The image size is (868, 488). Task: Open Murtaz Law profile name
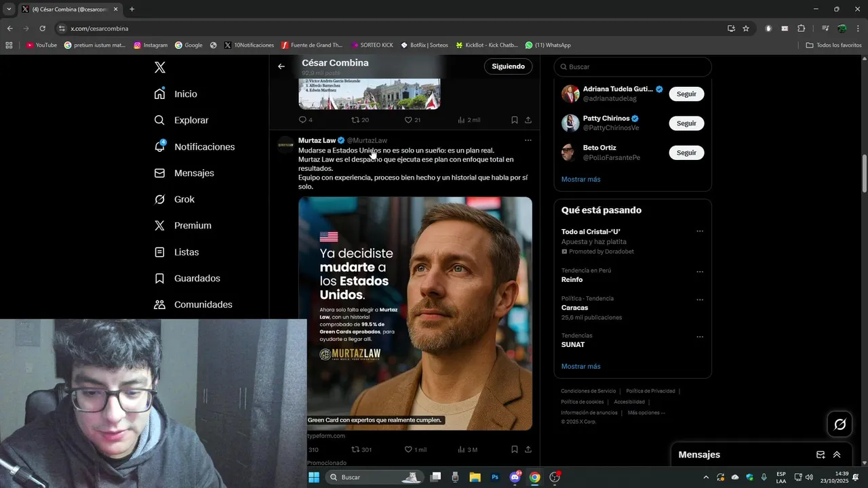click(317, 140)
